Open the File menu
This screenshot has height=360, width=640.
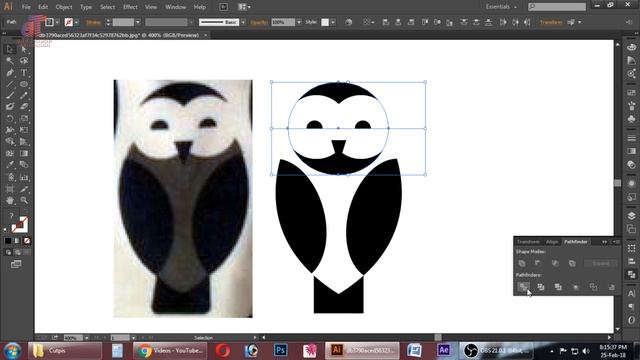coord(26,7)
